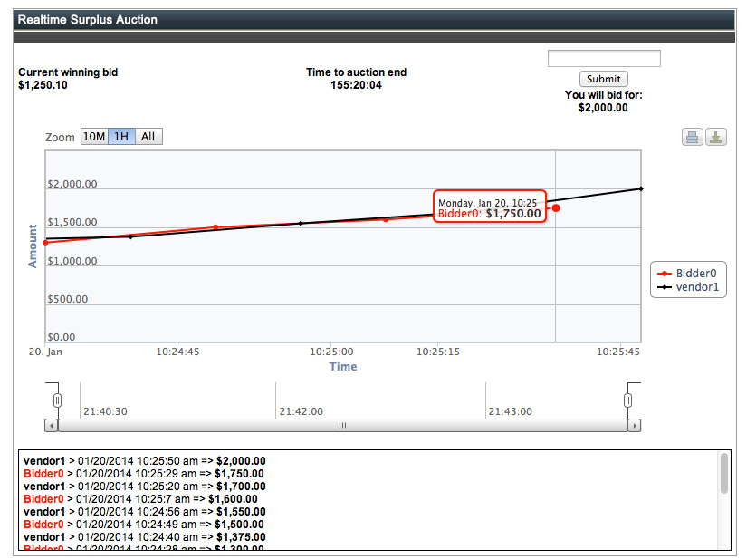This screenshot has height=559, width=756.
Task: Show All data with zoom button
Action: tap(148, 137)
